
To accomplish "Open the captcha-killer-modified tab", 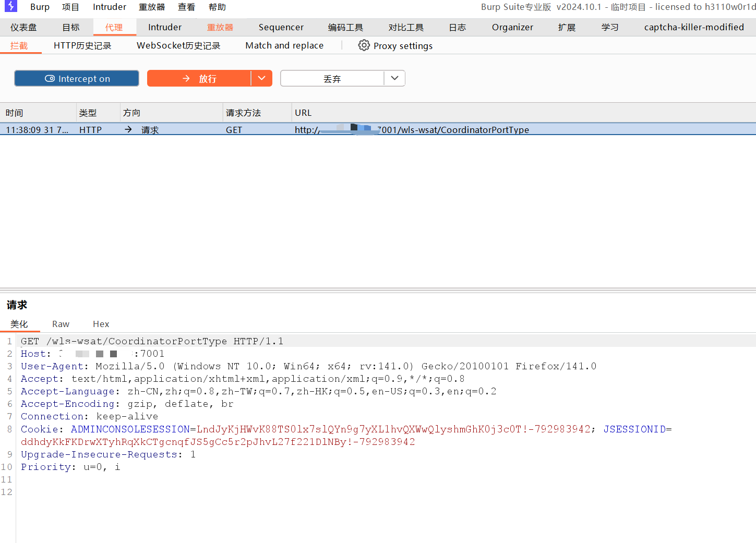I will coord(694,27).
